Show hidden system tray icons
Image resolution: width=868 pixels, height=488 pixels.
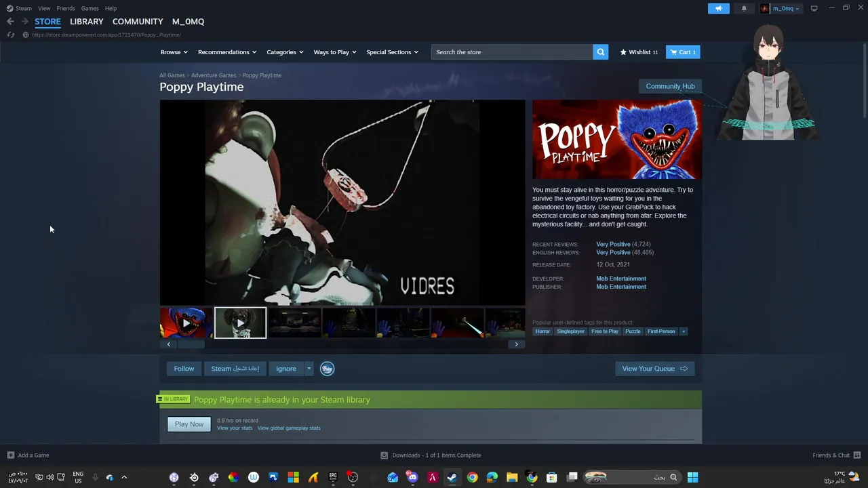click(124, 477)
